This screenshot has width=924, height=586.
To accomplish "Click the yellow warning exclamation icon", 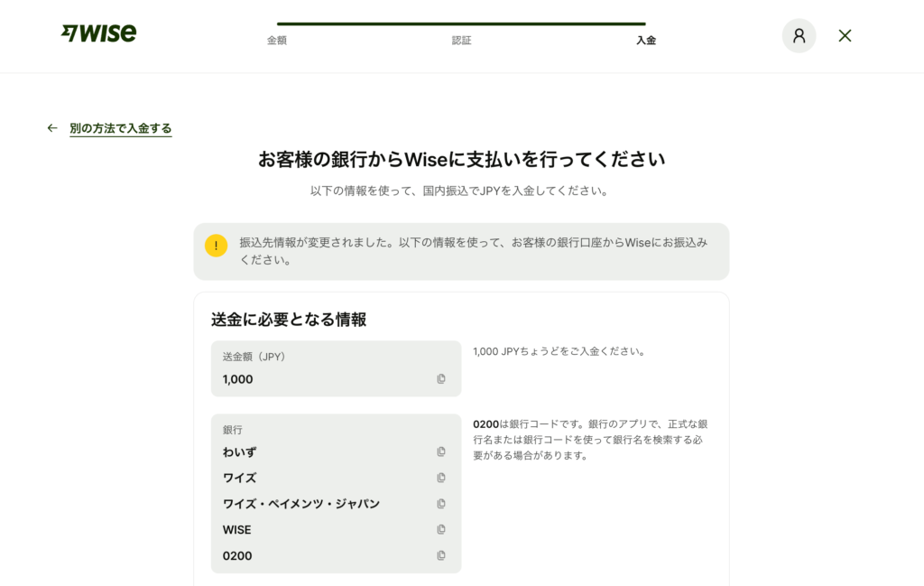I will coord(216,245).
